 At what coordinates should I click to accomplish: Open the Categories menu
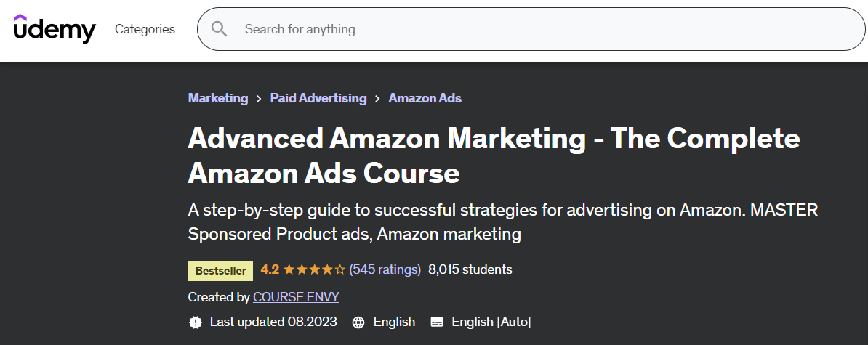[145, 29]
